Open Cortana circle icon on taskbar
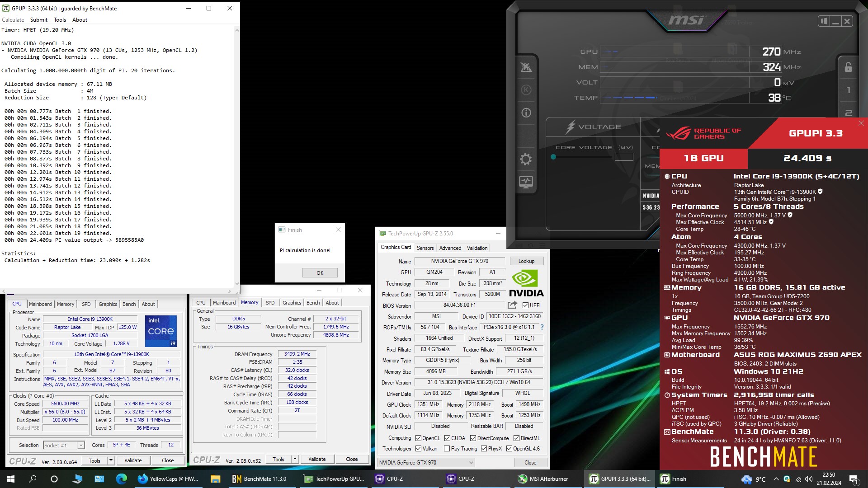The width and height of the screenshot is (868, 488). pos(54,479)
